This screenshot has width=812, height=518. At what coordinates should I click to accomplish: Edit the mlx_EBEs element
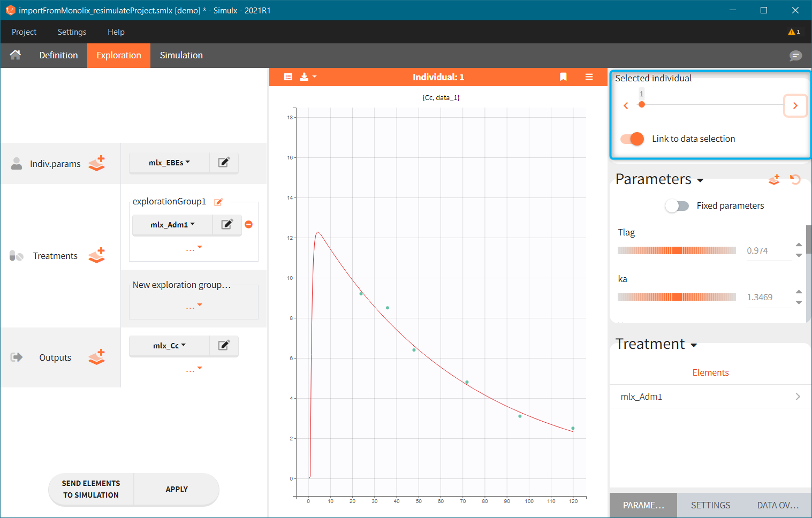click(224, 163)
